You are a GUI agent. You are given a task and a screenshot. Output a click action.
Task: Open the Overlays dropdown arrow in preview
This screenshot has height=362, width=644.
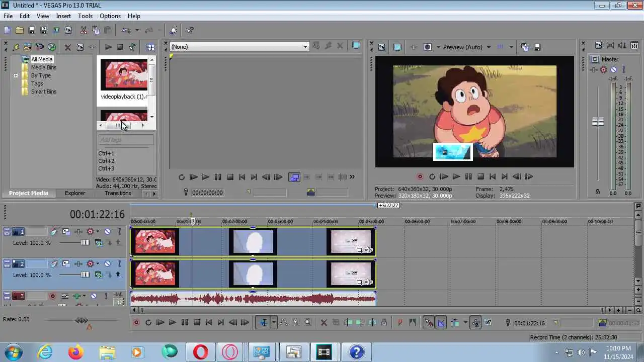coord(511,47)
